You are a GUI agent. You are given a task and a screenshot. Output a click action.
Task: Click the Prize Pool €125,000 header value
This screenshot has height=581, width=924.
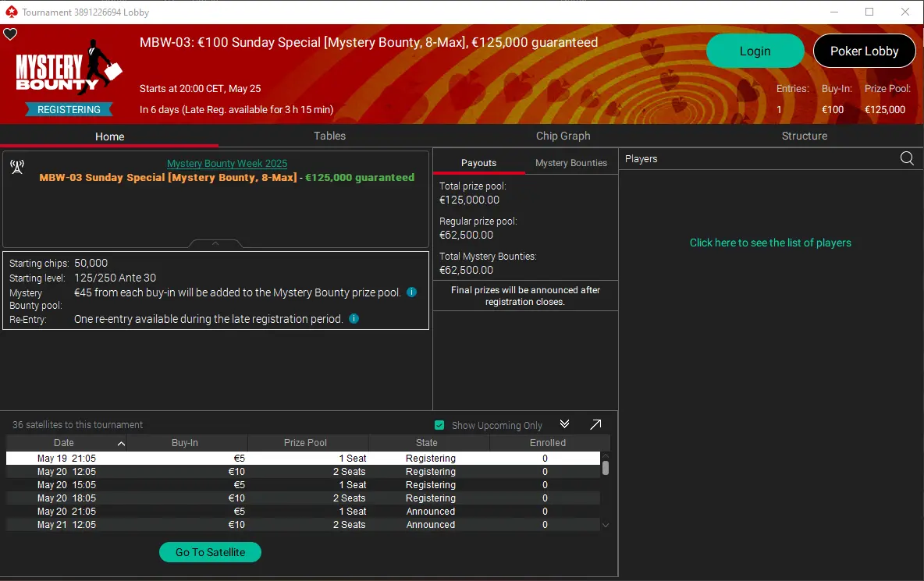[884, 109]
